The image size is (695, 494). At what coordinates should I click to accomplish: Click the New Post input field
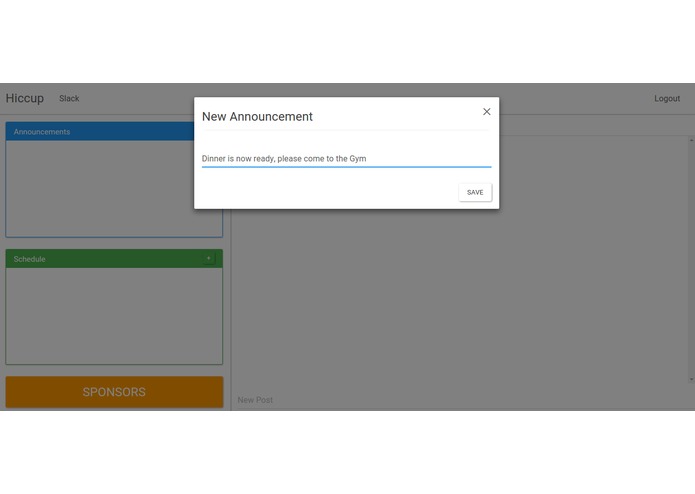click(461, 400)
